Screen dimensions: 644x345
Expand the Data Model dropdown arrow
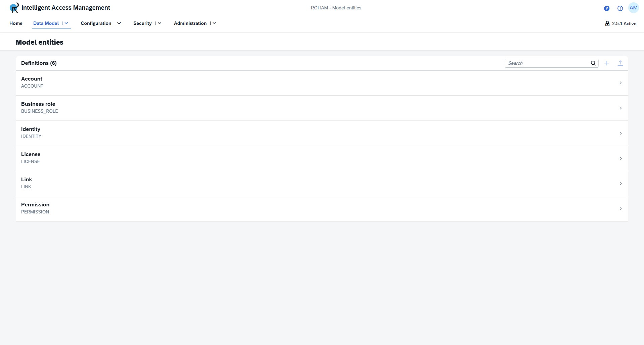tap(66, 23)
